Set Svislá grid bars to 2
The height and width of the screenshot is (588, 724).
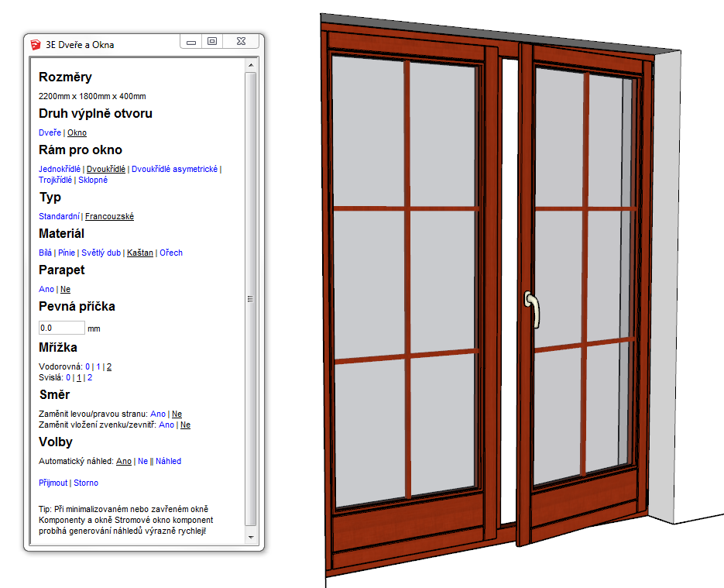tap(90, 377)
